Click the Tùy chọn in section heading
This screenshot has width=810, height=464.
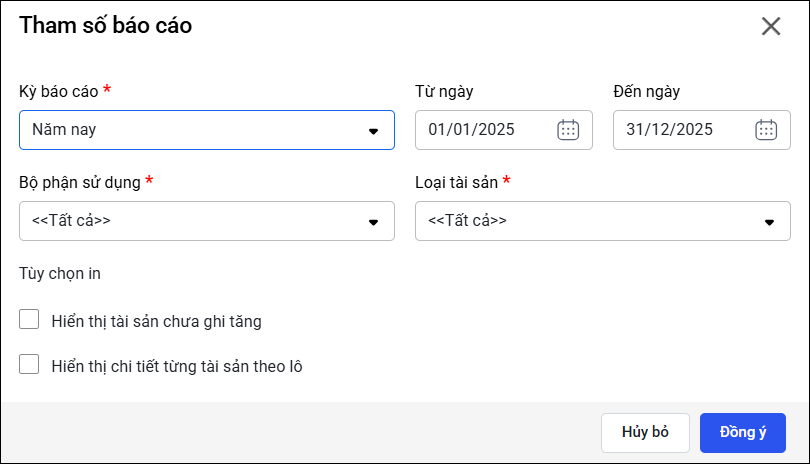click(x=60, y=273)
